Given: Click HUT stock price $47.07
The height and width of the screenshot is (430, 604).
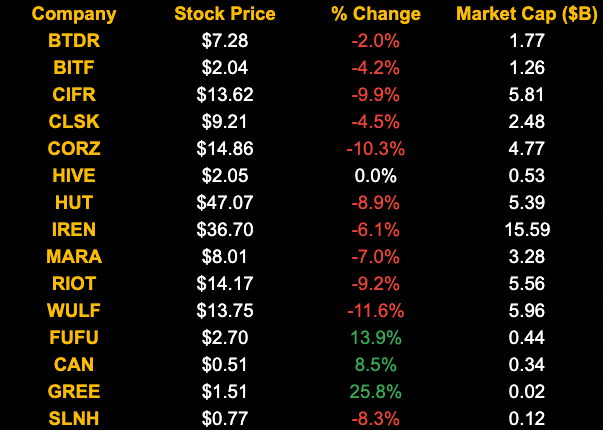Looking at the screenshot, I should pos(226,203).
